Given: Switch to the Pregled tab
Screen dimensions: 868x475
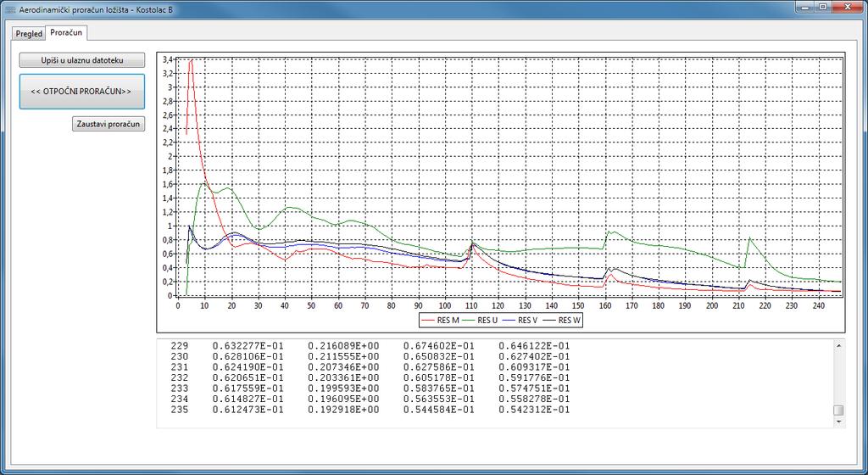Looking at the screenshot, I should click(x=29, y=34).
